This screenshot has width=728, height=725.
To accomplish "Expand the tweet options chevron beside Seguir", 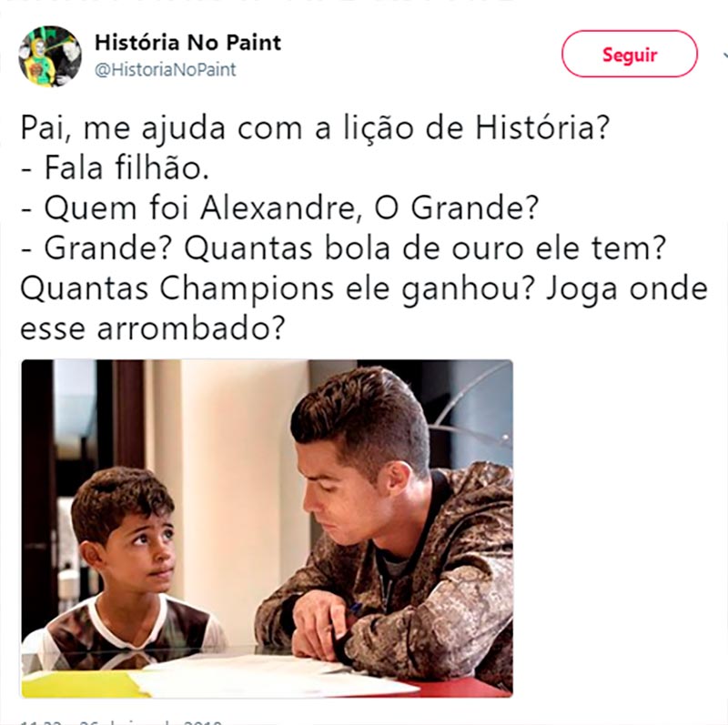I will (x=724, y=55).
